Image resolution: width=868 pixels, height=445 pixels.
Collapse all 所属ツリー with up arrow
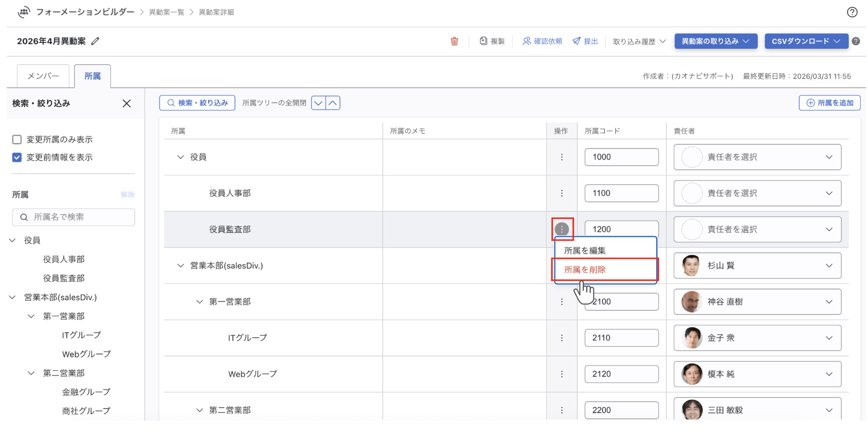pyautogui.click(x=333, y=103)
